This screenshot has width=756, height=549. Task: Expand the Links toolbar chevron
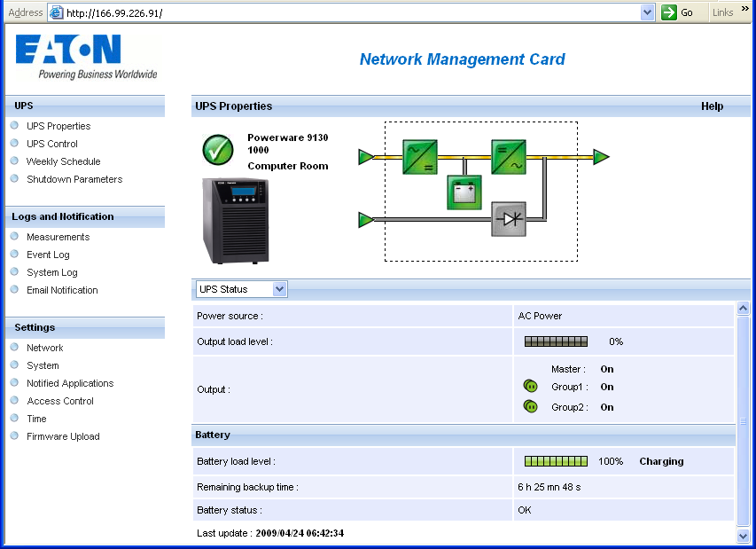744,9
